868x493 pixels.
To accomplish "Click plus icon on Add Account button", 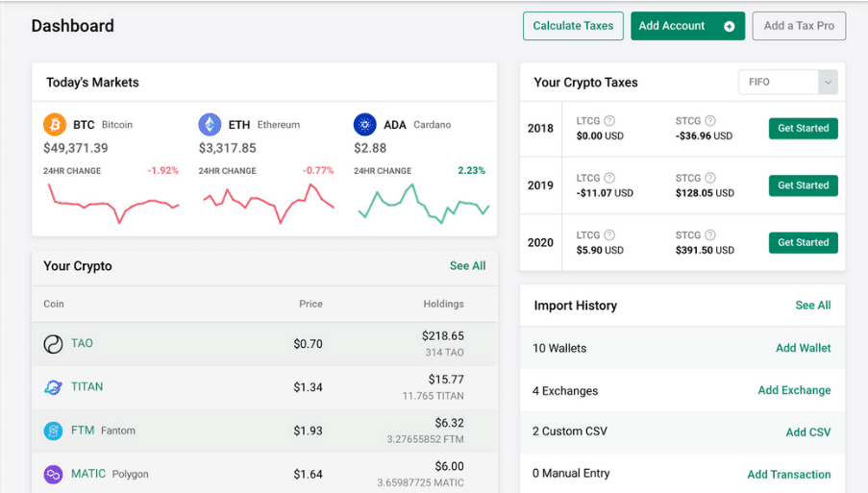I will tap(729, 27).
